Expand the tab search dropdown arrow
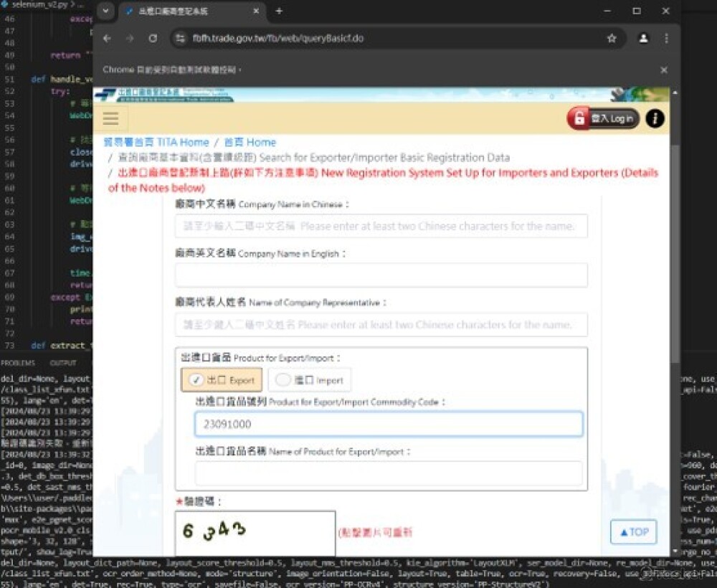 [x=105, y=11]
